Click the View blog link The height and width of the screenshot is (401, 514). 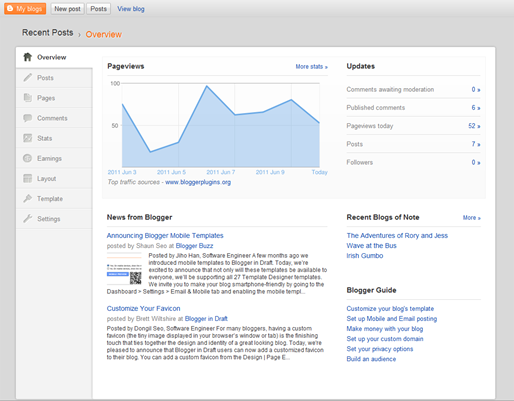(131, 9)
